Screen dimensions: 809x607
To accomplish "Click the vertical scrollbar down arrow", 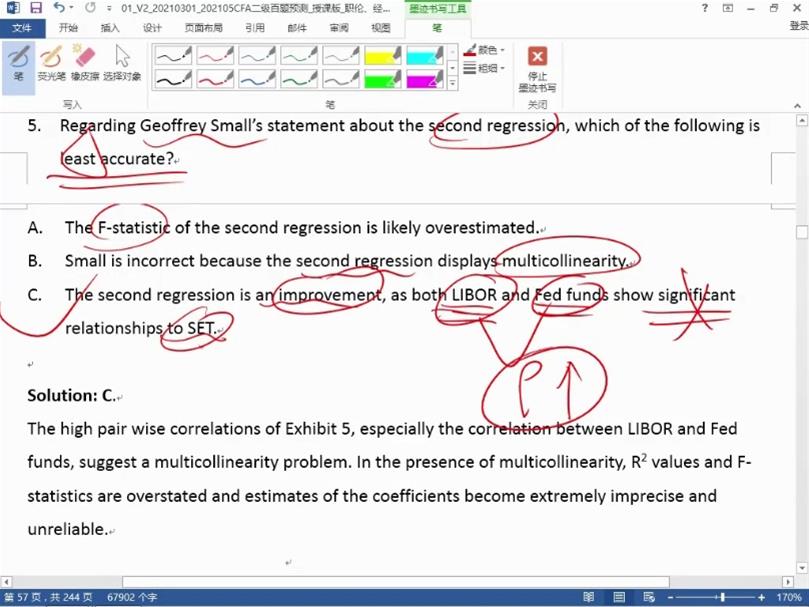I will point(802,568).
